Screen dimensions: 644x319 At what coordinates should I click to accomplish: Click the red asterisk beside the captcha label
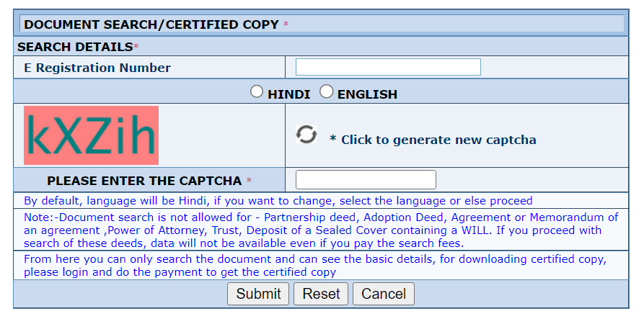point(249,181)
